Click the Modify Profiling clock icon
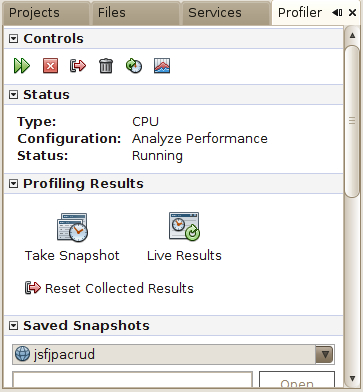Screen dimensions: 363x392 pyautogui.click(x=134, y=66)
